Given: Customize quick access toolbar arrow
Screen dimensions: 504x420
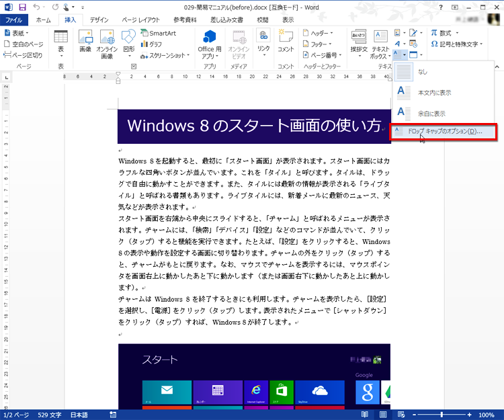Looking at the screenshot, I should click(83, 7).
